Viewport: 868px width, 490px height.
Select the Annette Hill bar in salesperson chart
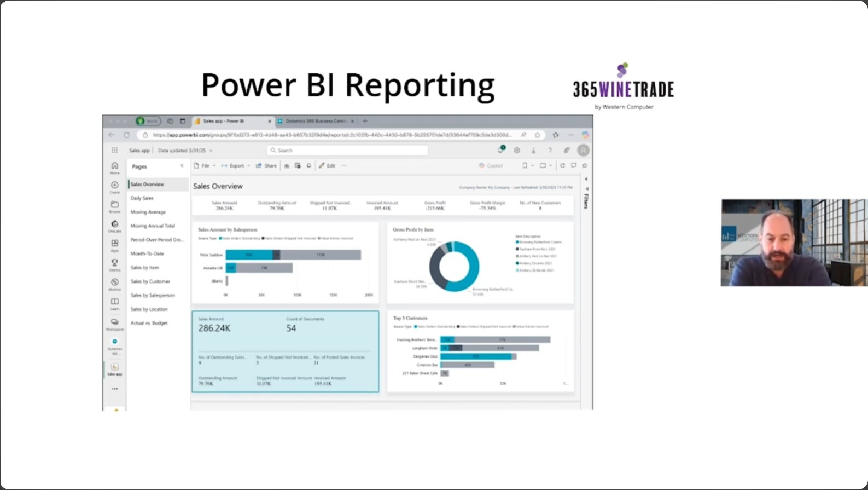(x=259, y=268)
